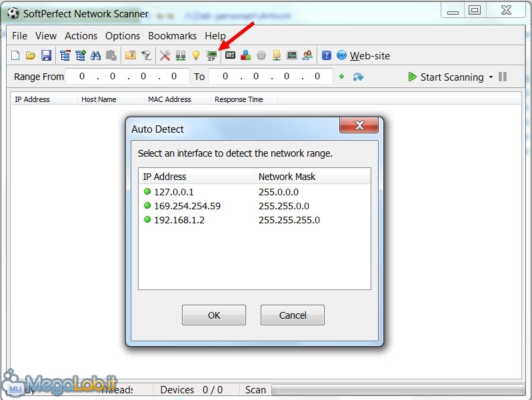Click the gear settings toolbar icon
Viewport: 532px width, 400px height.
(261, 55)
